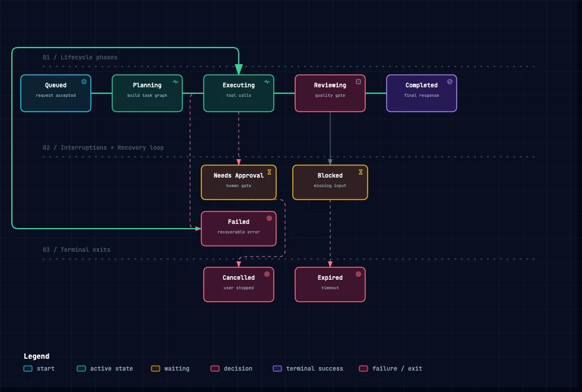The height and width of the screenshot is (392, 582).
Task: Select the Expired node
Action: point(330,284)
